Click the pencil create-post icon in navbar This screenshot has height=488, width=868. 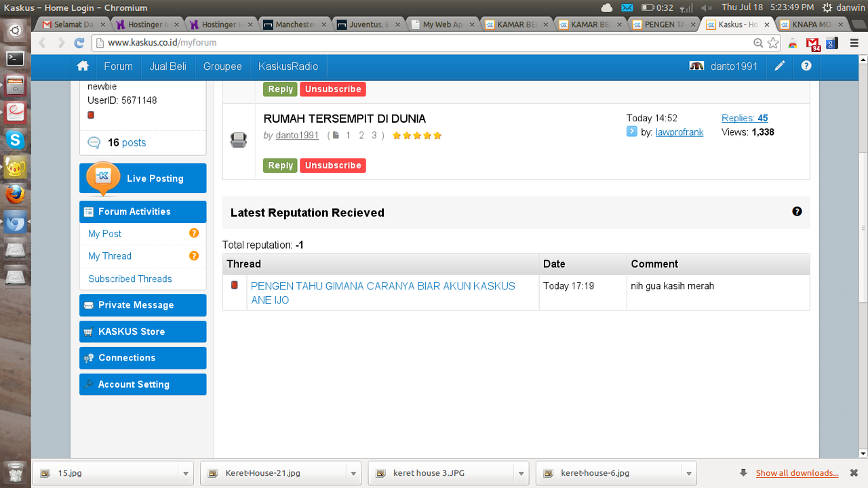pyautogui.click(x=780, y=66)
